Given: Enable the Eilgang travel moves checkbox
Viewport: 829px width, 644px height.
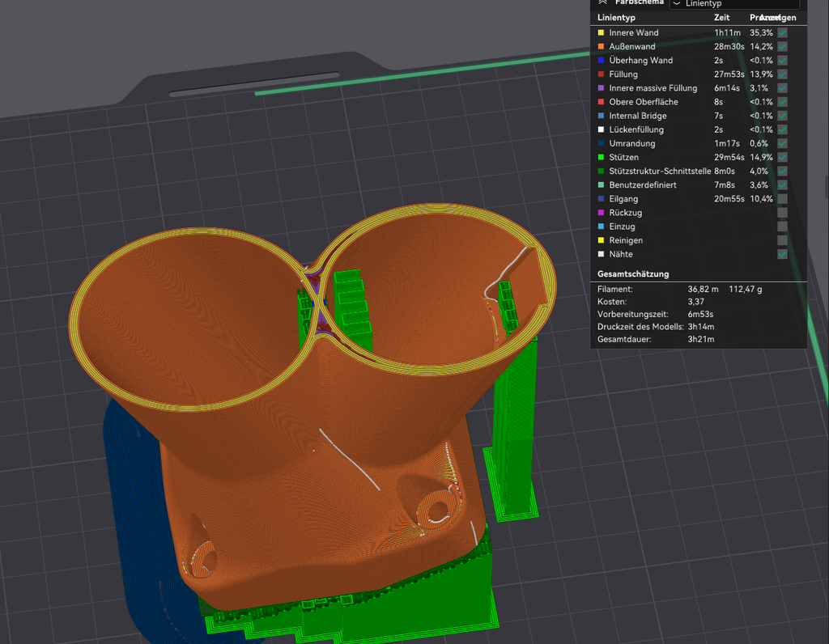Looking at the screenshot, I should coord(783,199).
